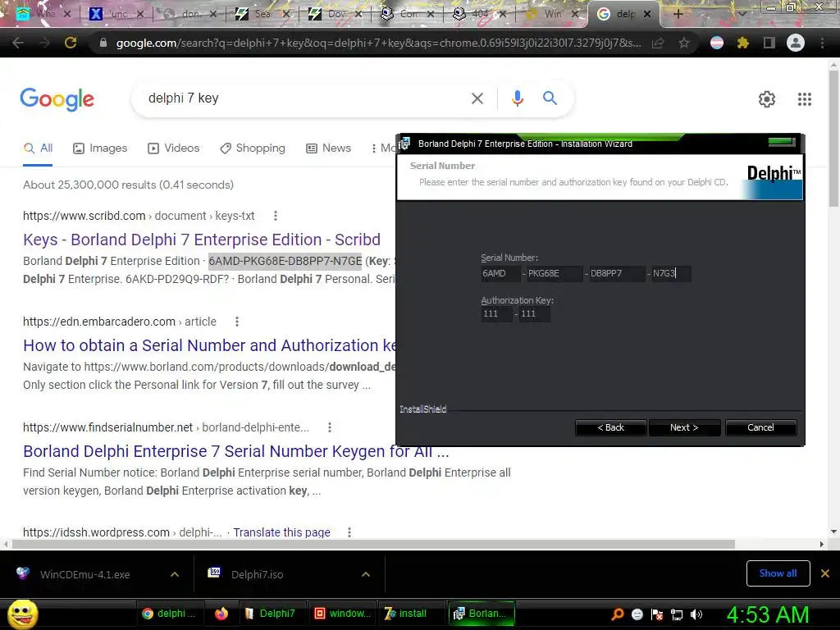This screenshot has height=630, width=840.
Task: Click the 4:53 AM taskbar clock
Action: tap(768, 614)
